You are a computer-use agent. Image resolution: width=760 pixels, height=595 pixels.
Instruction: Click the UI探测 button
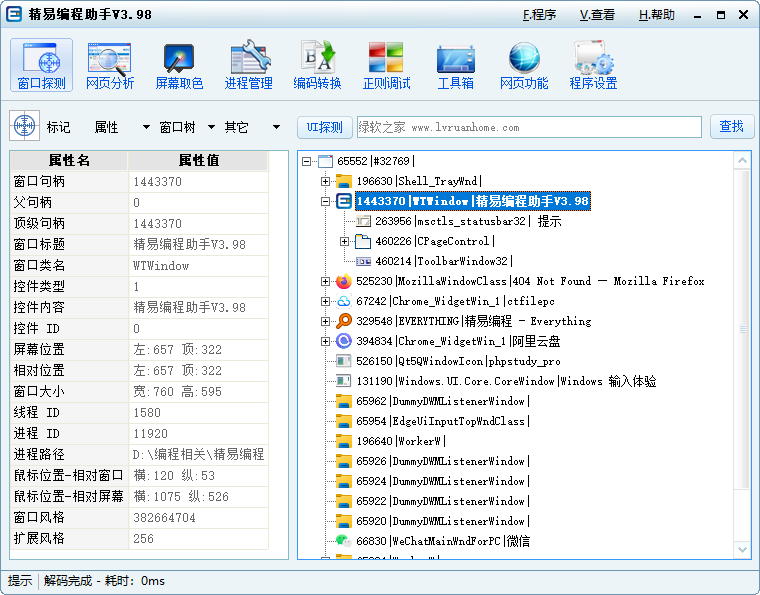point(324,127)
